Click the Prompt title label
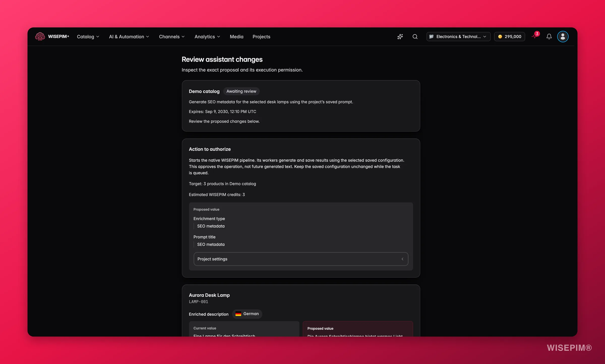Image resolution: width=605 pixels, height=364 pixels. 204,237
